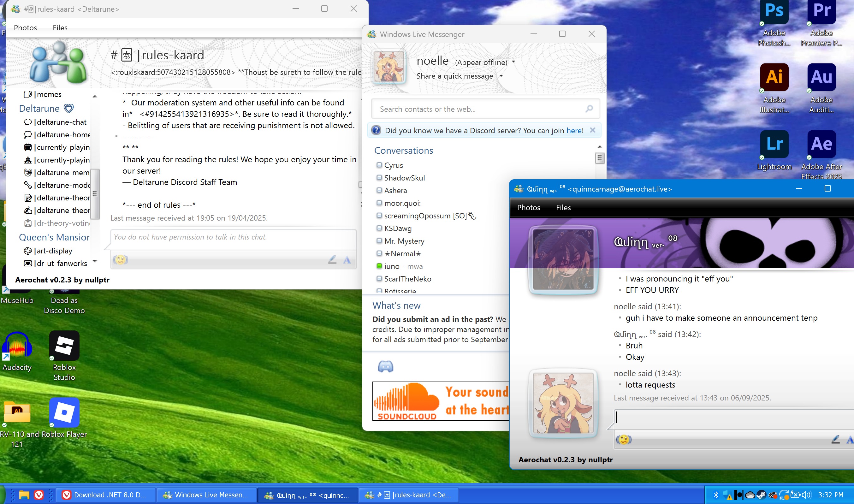Open Adobe Illustrator desktop icon

pyautogui.click(x=774, y=88)
